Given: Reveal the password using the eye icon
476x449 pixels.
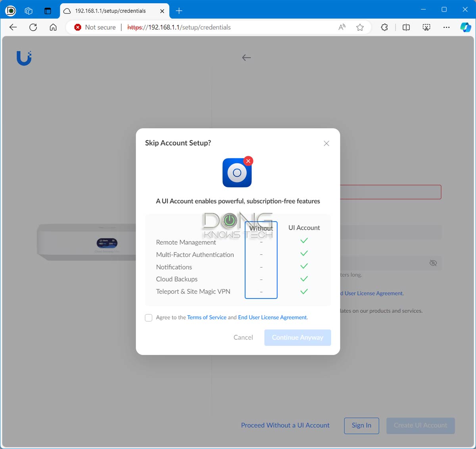Looking at the screenshot, I should pyautogui.click(x=433, y=262).
